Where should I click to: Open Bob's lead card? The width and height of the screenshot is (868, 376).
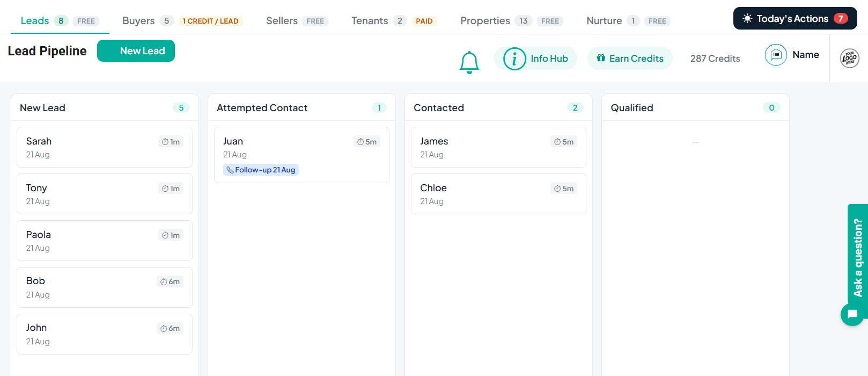coord(105,287)
